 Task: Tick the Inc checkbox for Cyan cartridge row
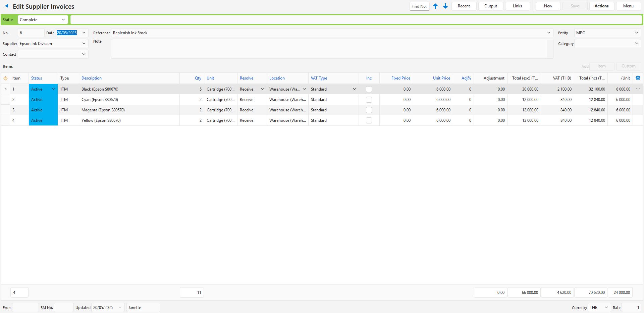click(369, 100)
